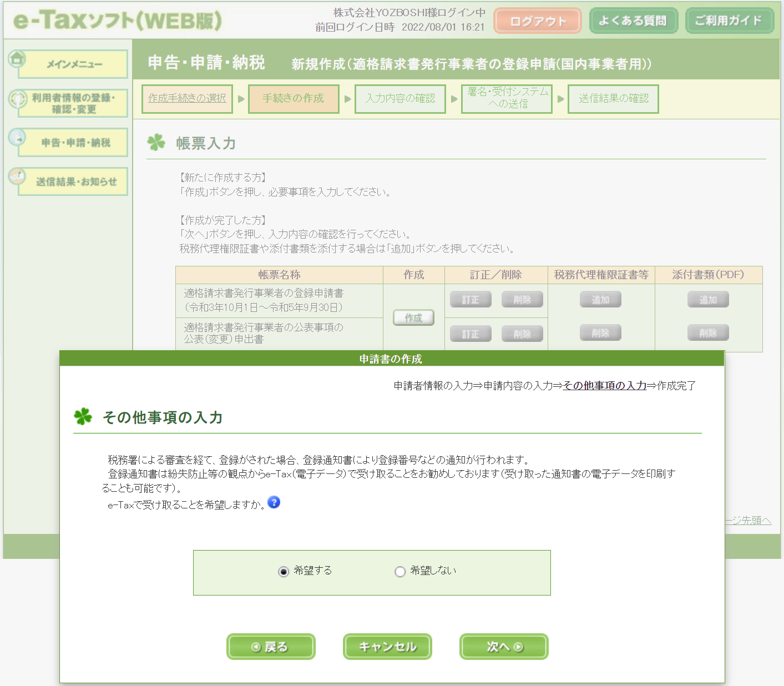This screenshot has height=686, width=784.
Task: Click the e-Taxソフト(WEB版) logo
Action: [x=117, y=21]
